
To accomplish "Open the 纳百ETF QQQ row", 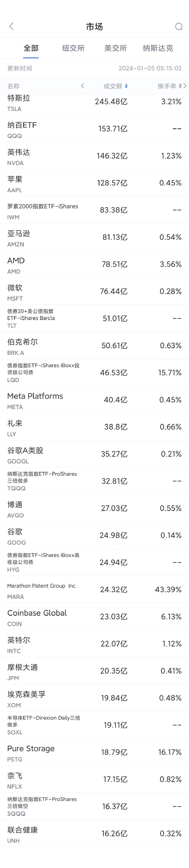I will coord(94,128).
